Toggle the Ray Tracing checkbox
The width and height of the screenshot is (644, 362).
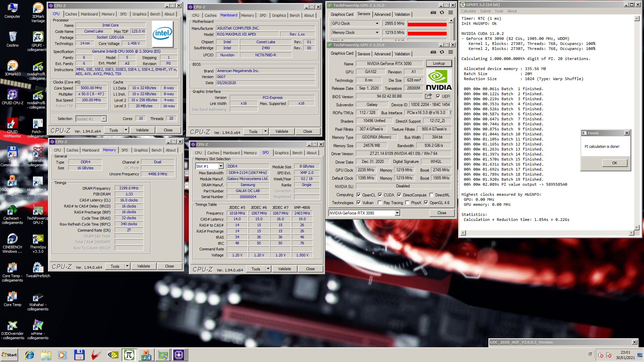pos(380,202)
